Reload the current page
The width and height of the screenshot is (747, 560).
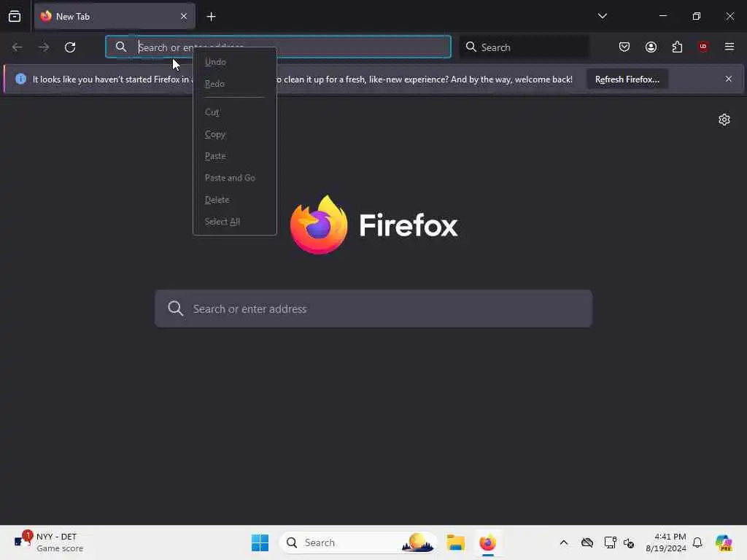pyautogui.click(x=70, y=47)
